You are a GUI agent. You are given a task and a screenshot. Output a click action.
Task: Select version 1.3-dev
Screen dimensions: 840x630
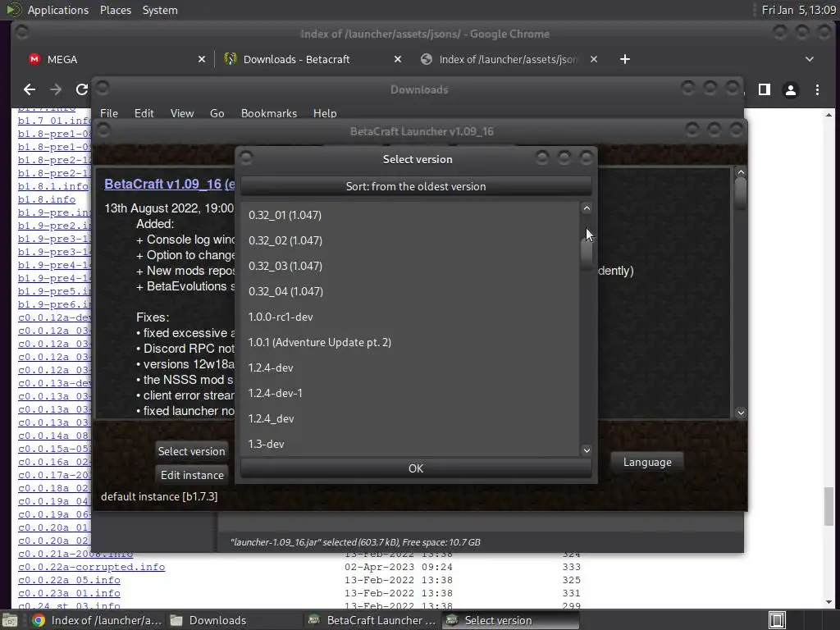(410, 444)
